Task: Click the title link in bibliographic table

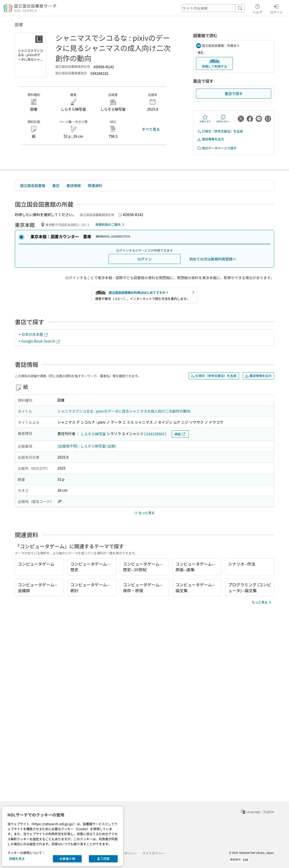Action: tap(124, 411)
